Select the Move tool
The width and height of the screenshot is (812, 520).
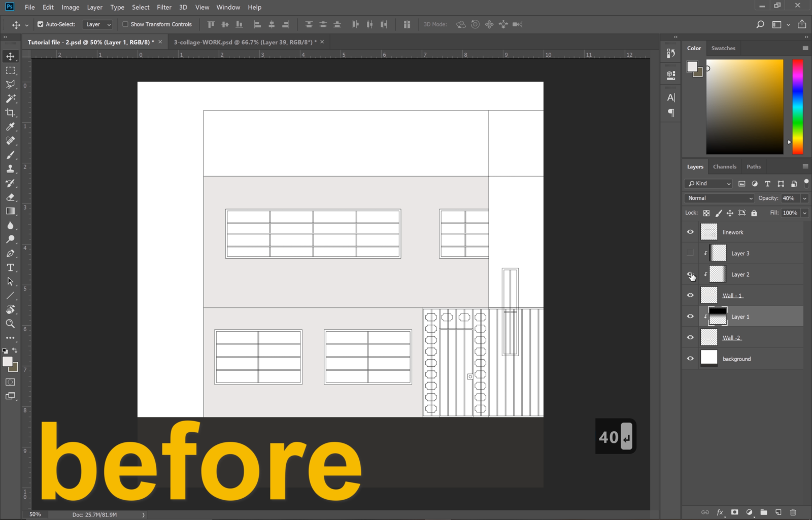[x=10, y=56]
